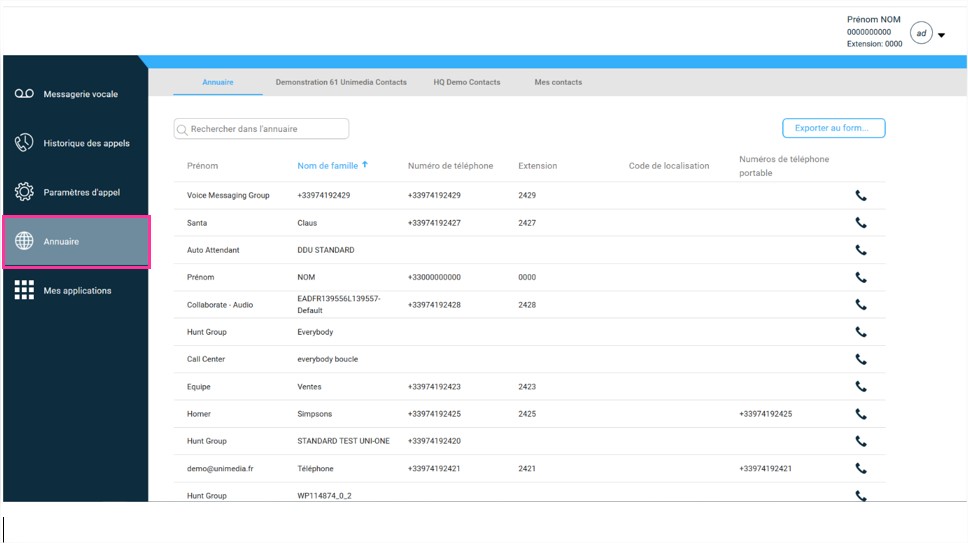The image size is (968, 543).
Task: Select the EADFR139556L139557-Default cell
Action: pyautogui.click(x=338, y=304)
